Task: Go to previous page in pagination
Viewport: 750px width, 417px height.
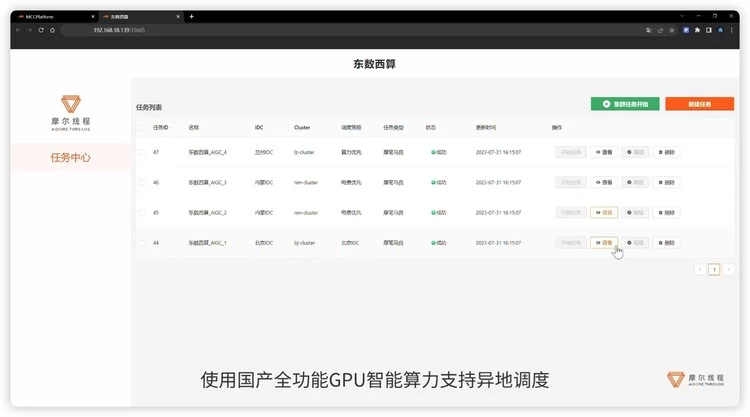Action: tap(699, 269)
